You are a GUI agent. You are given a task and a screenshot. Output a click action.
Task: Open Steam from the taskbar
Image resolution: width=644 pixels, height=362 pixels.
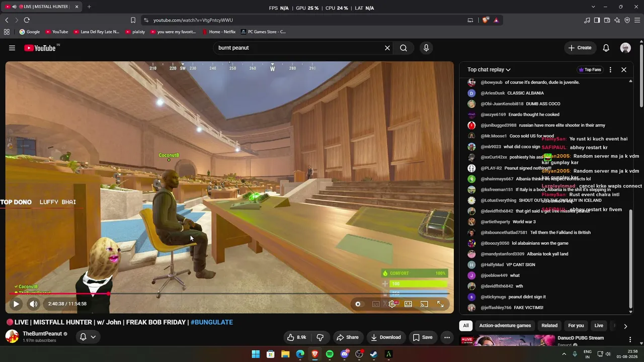[x=374, y=354]
